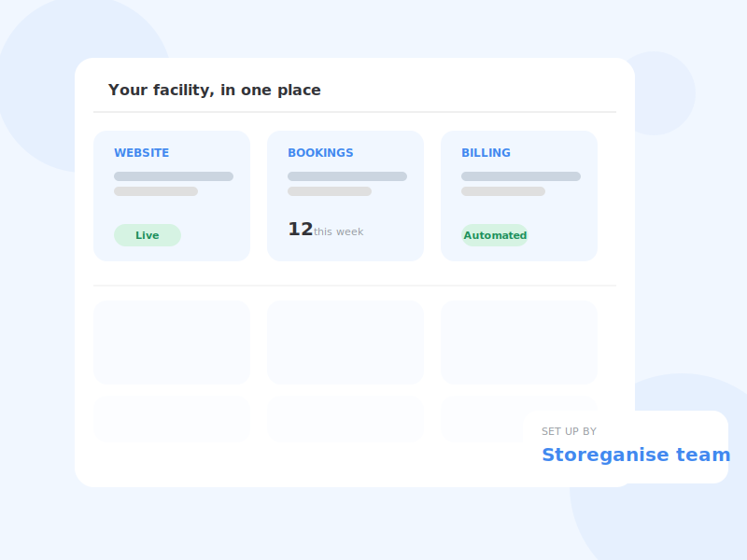747x560 pixels.
Task: Click the Automated status badge
Action: point(495,235)
